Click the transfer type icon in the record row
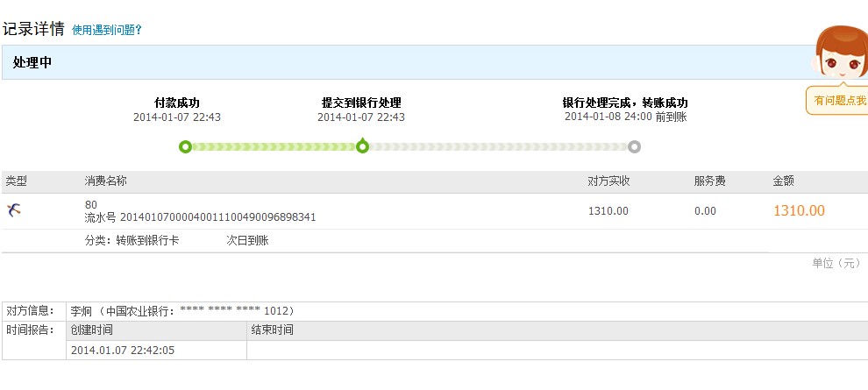Screen dimensions: 868x390 [14, 209]
